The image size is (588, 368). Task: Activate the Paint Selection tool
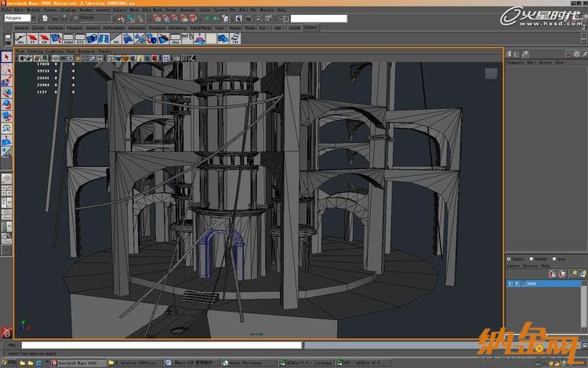pos(6,81)
